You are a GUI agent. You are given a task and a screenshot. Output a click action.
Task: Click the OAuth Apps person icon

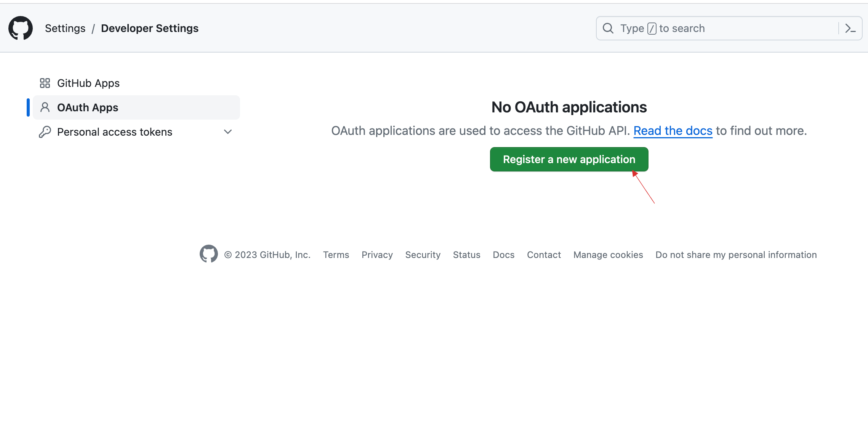point(45,107)
